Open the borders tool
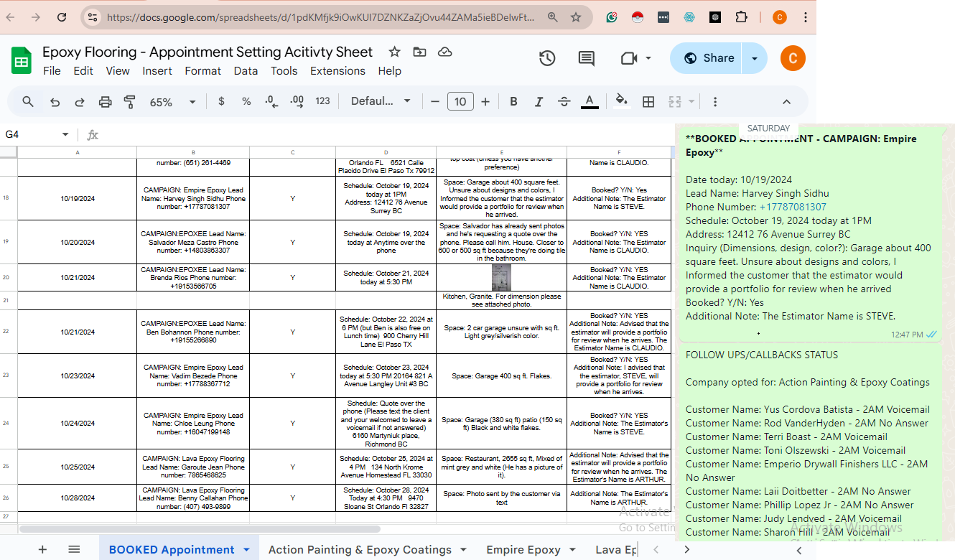This screenshot has height=560, width=955. tap(648, 102)
